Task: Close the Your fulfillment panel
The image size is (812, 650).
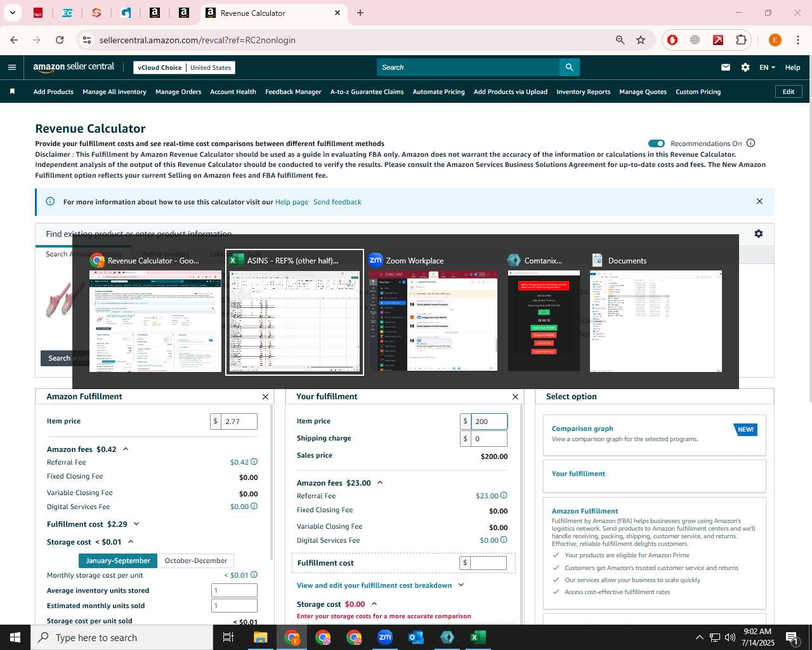Action: 515,397
